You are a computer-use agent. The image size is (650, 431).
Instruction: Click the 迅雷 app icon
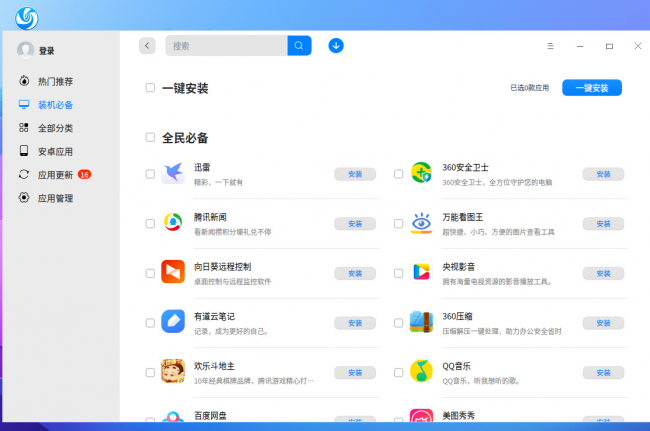point(173,173)
